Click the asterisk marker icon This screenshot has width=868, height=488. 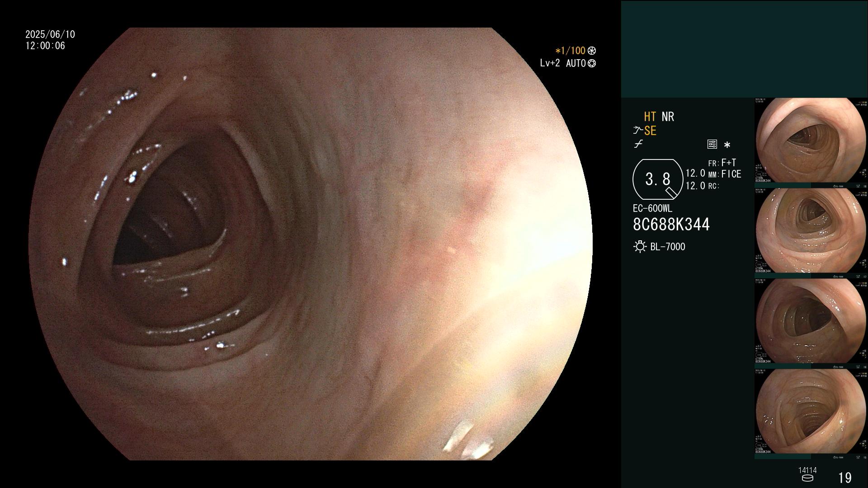point(727,145)
